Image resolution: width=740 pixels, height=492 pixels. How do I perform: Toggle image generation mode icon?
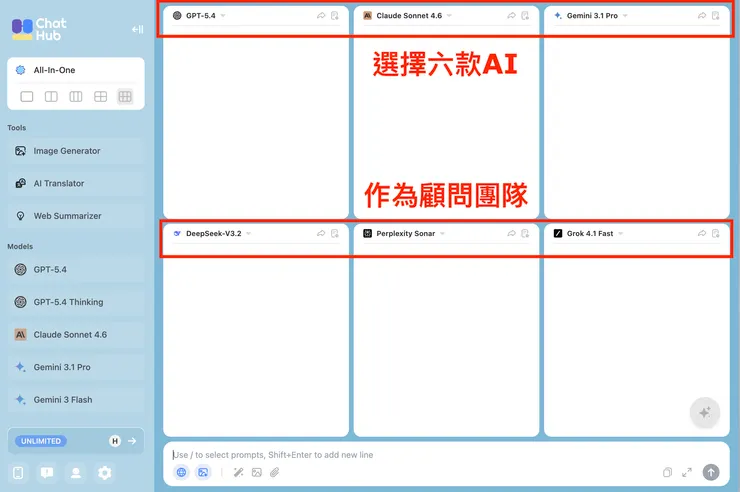[203, 472]
